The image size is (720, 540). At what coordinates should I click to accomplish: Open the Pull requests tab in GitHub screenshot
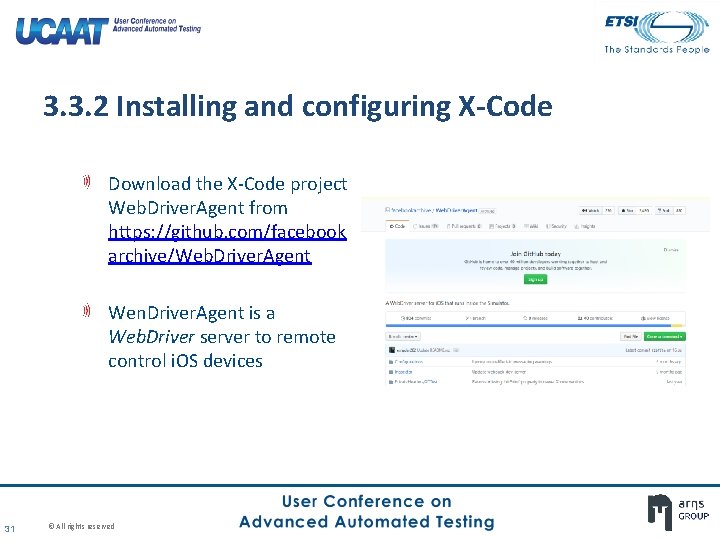[464, 226]
